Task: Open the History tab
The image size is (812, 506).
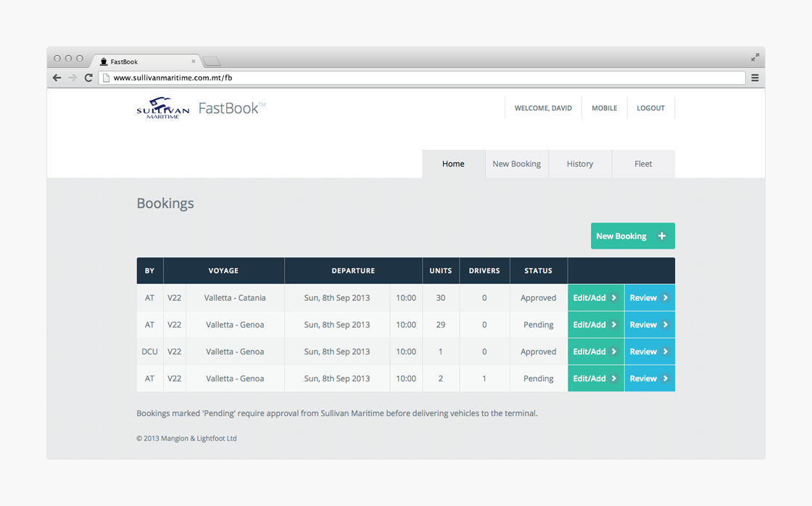Action: (580, 164)
